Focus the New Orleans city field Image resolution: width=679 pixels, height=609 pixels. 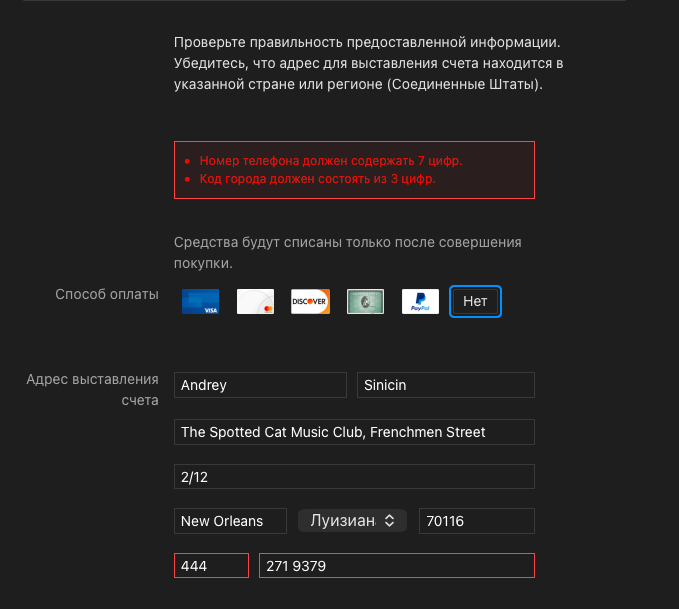click(232, 521)
